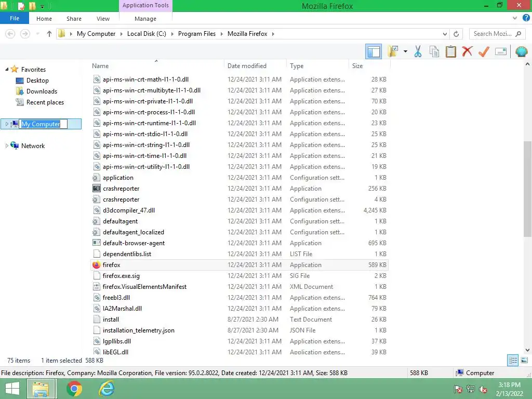Expand the Network tree node
This screenshot has width=532, height=399.
coord(7,145)
